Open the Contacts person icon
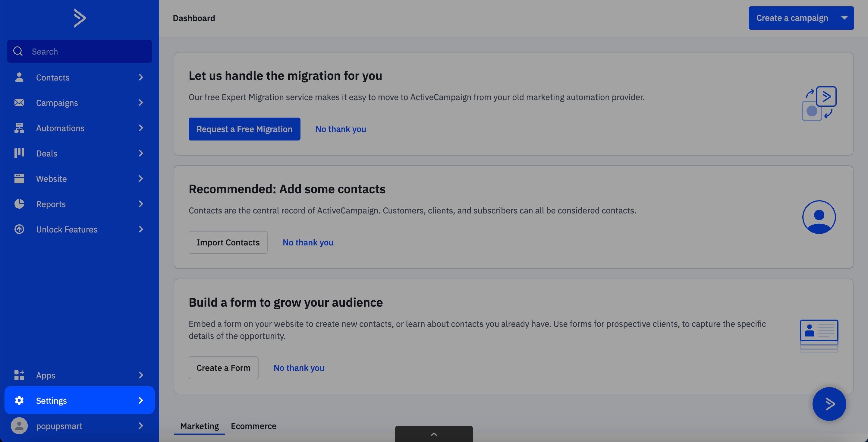This screenshot has width=868, height=442. click(x=19, y=77)
